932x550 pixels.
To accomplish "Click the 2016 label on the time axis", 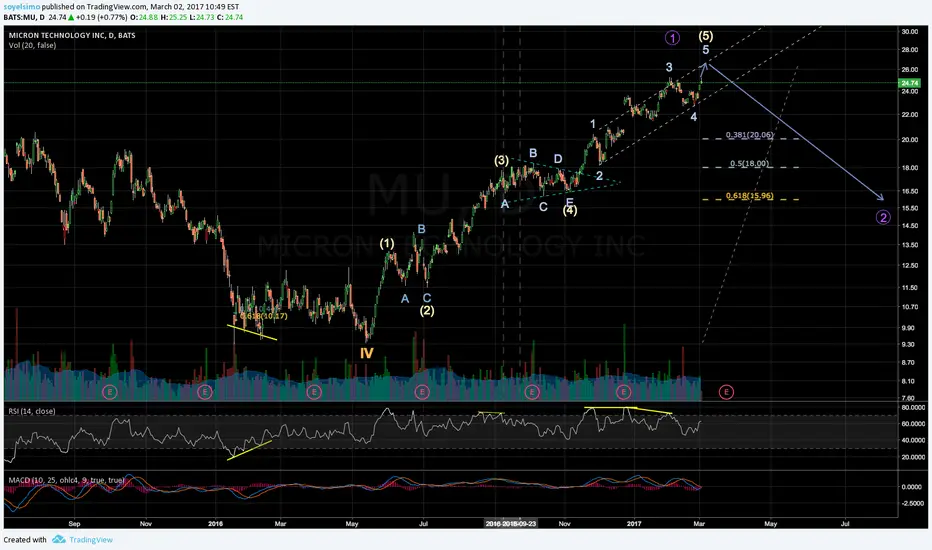I will click(x=215, y=524).
